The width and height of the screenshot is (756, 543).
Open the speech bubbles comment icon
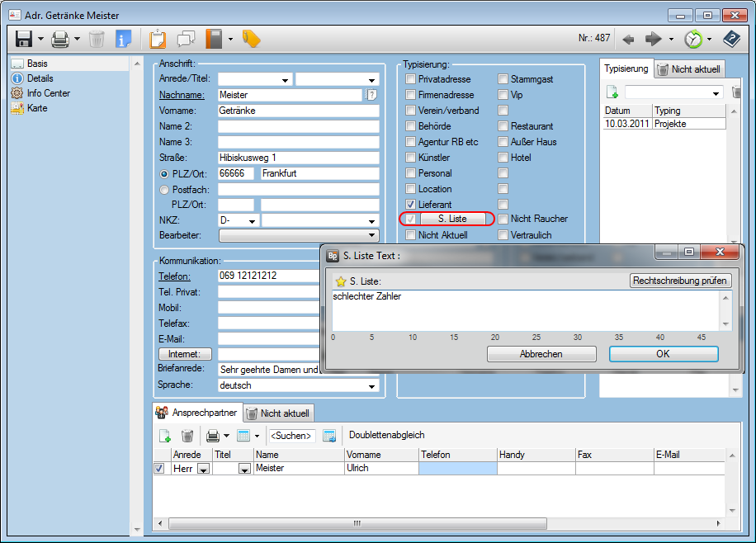pyautogui.click(x=186, y=39)
